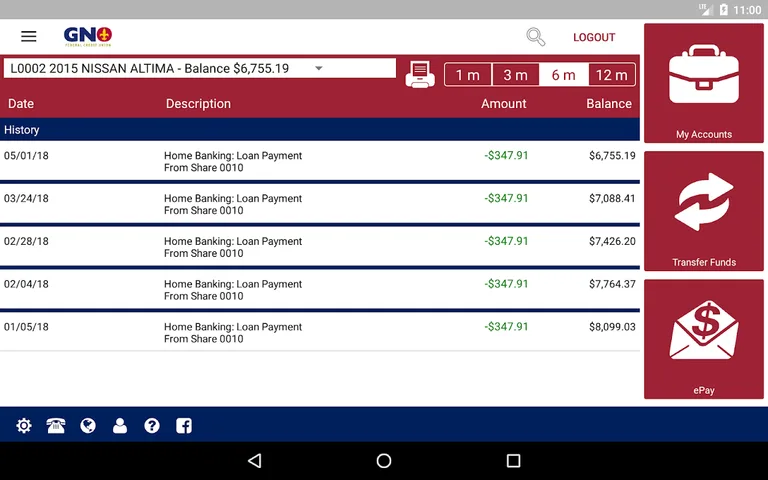Open the 03/24/18 transaction date
The height and width of the screenshot is (480, 768).
(x=26, y=198)
